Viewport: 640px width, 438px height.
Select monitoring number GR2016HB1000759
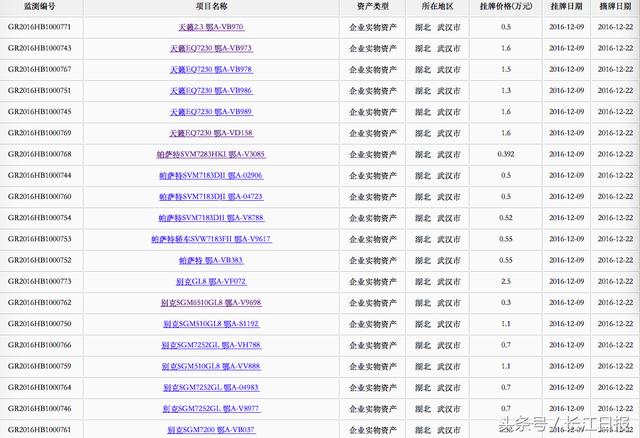tap(40, 367)
